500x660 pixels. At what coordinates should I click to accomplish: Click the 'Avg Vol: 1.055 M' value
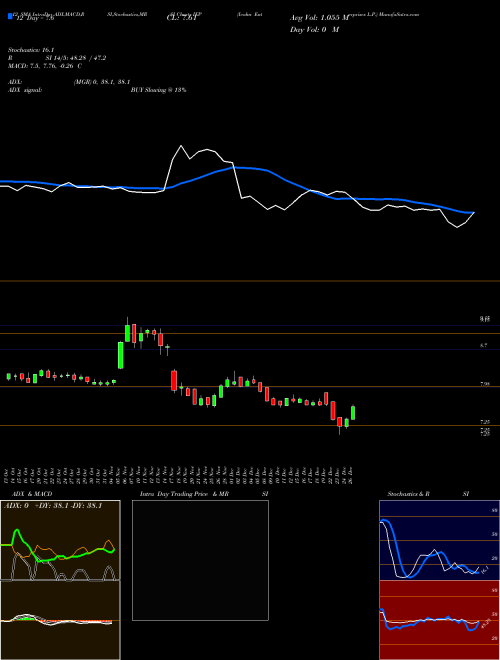tap(319, 18)
